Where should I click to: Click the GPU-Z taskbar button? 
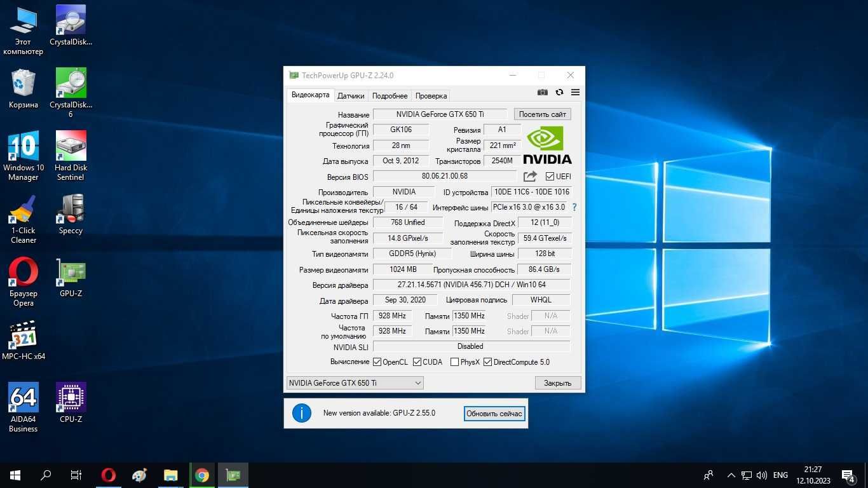point(233,475)
